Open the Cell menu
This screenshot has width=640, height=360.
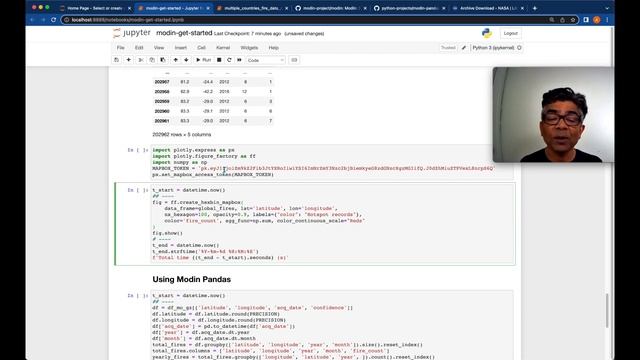pos(201,48)
